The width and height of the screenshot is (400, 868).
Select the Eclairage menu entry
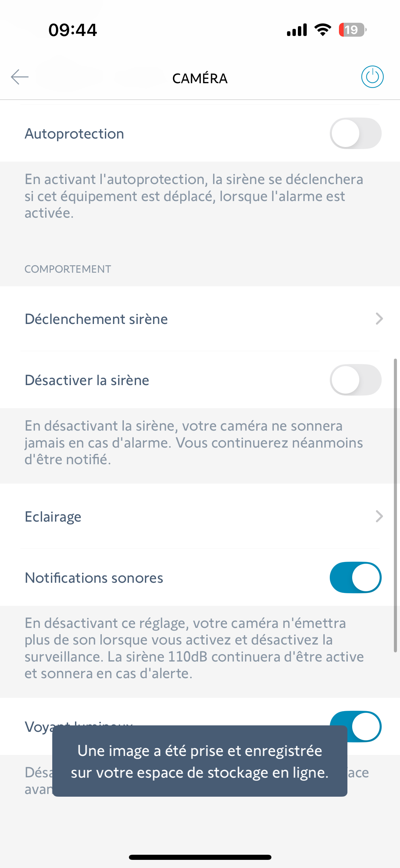53,517
